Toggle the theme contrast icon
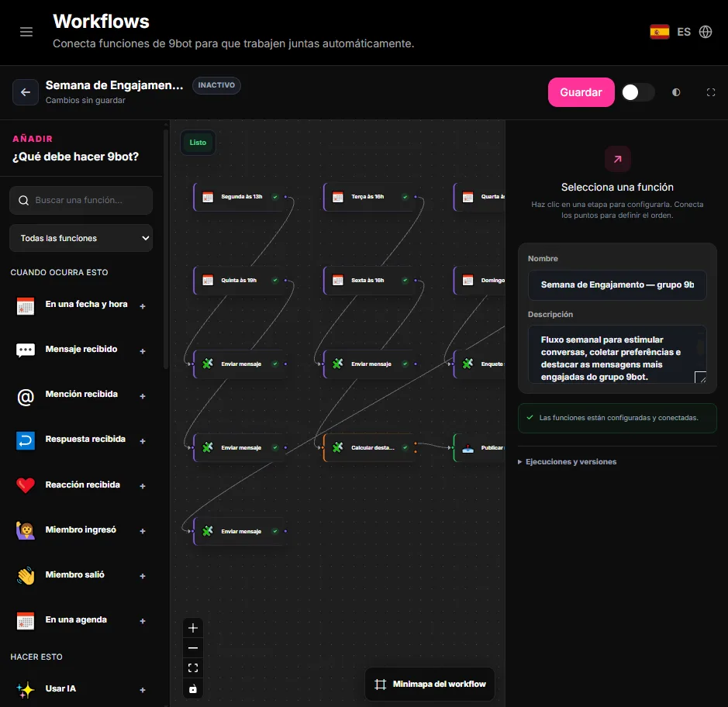The width and height of the screenshot is (728, 707). tap(676, 92)
